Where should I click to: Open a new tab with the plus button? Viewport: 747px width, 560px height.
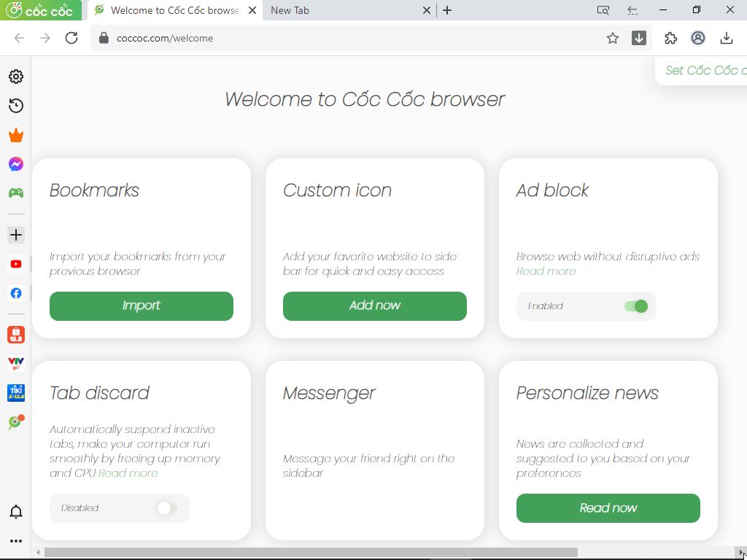tap(447, 10)
